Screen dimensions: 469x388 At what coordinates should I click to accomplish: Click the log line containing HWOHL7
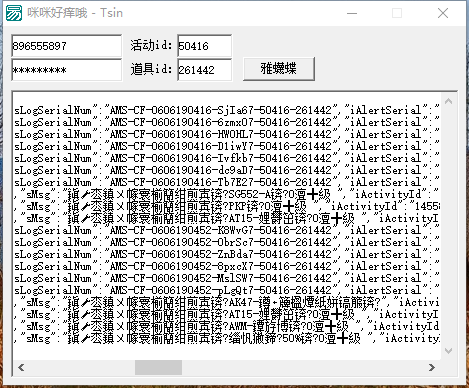click(227, 134)
